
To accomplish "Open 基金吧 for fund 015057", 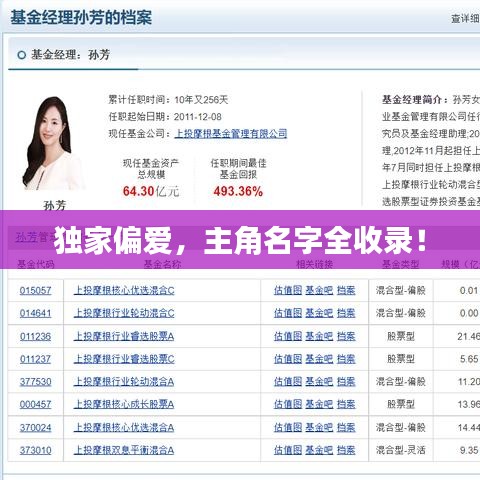I will tap(319, 290).
